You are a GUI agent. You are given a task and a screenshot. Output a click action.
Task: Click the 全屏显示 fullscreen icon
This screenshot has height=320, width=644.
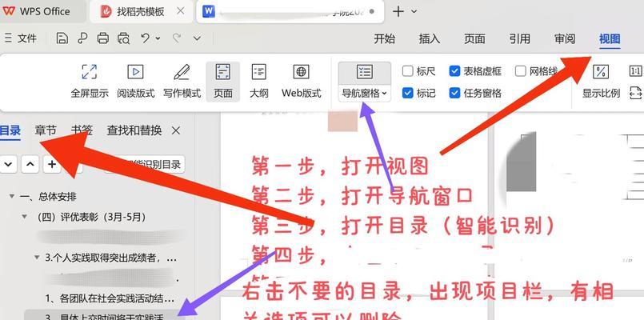click(x=89, y=72)
